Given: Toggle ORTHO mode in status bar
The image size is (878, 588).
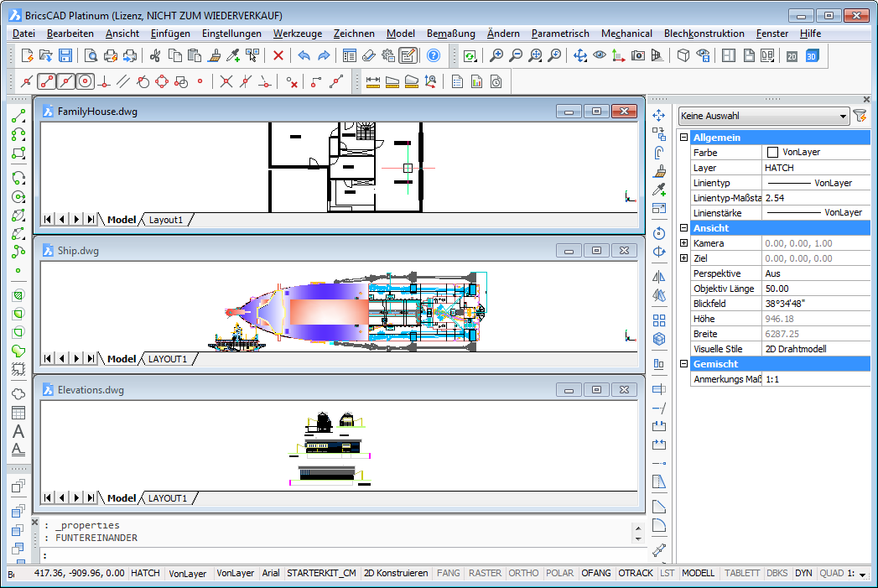Looking at the screenshot, I should [x=523, y=573].
